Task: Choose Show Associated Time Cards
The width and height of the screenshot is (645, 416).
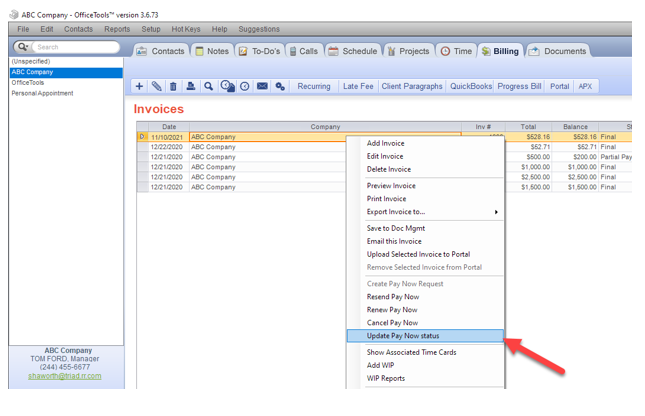Action: point(425,352)
